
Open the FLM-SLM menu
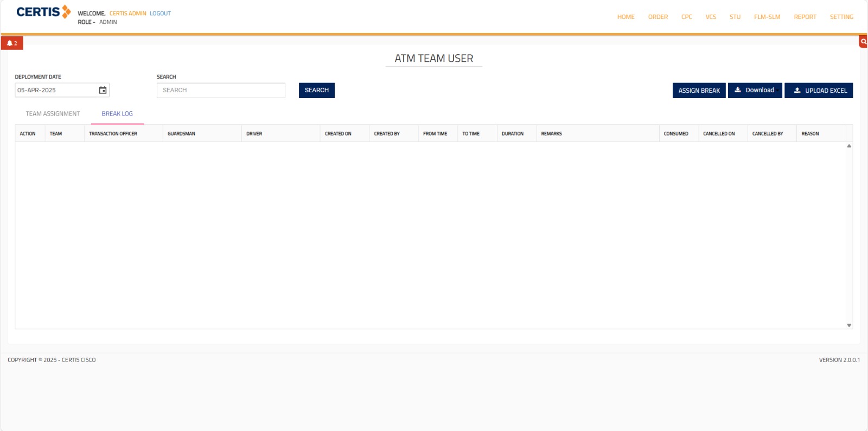[767, 17]
